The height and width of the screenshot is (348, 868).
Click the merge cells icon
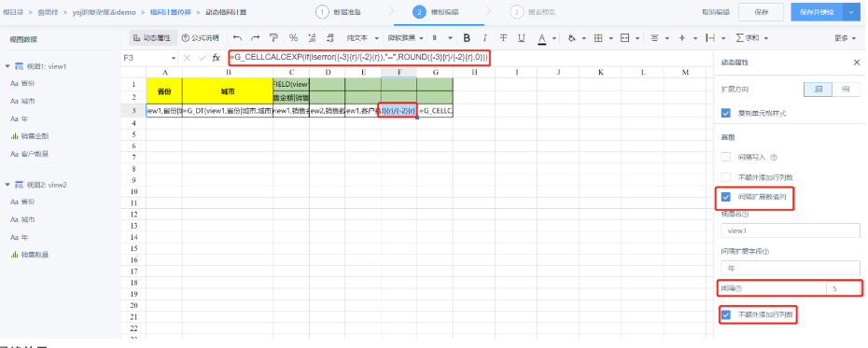(625, 37)
